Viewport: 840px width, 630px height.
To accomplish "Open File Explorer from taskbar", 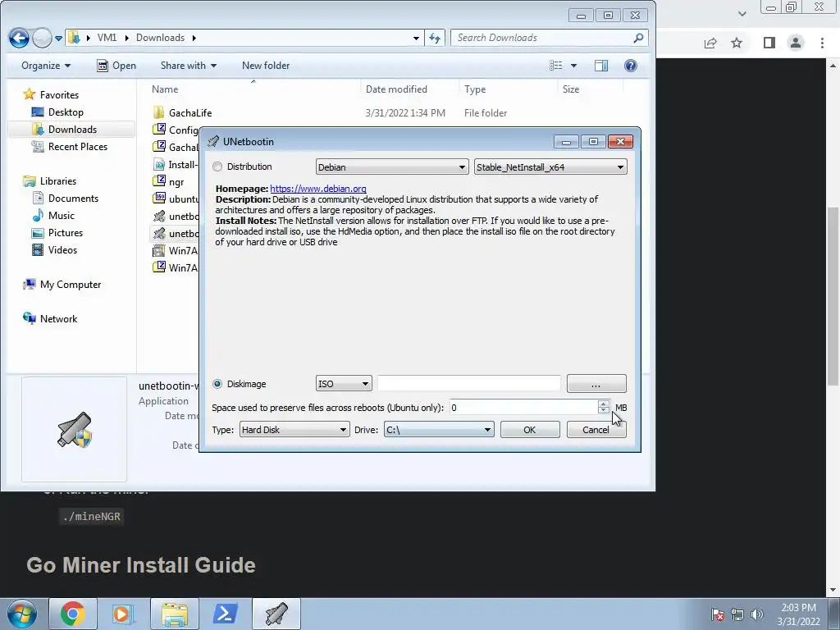I will click(x=174, y=614).
